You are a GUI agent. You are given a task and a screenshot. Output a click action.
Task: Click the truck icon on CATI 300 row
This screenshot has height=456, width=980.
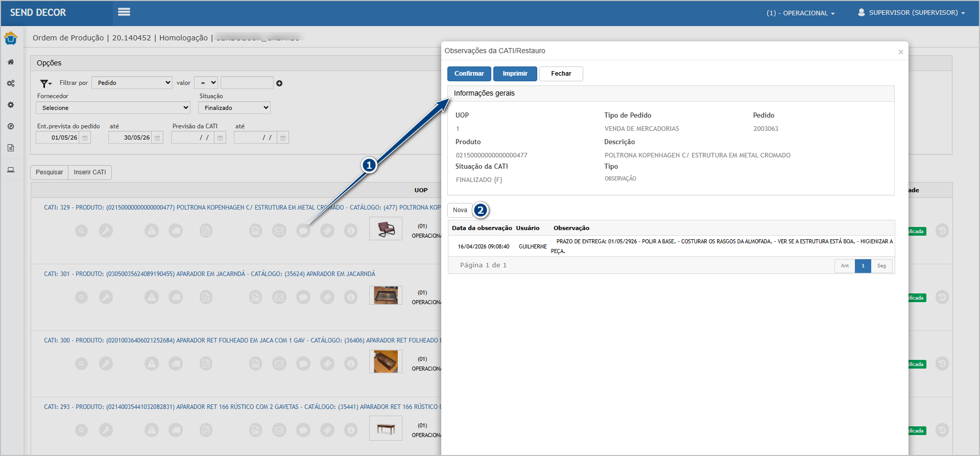pos(176,364)
